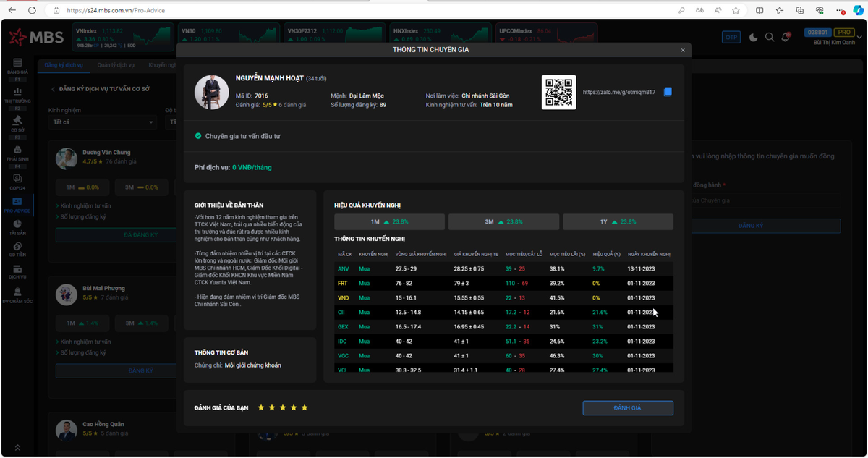Open Copi24 from the sidebar
The height and width of the screenshot is (458, 868).
[17, 181]
